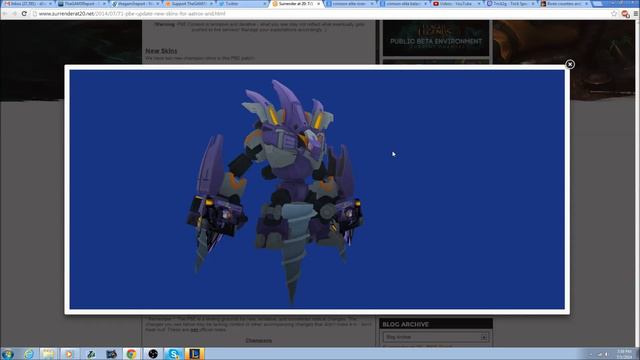640x360 pixels.
Task: Close the Surrender at 20 tab
Action: point(318,4)
